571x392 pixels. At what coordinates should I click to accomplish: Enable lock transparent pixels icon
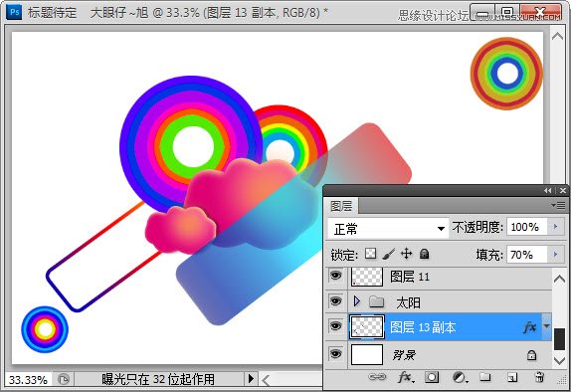371,253
